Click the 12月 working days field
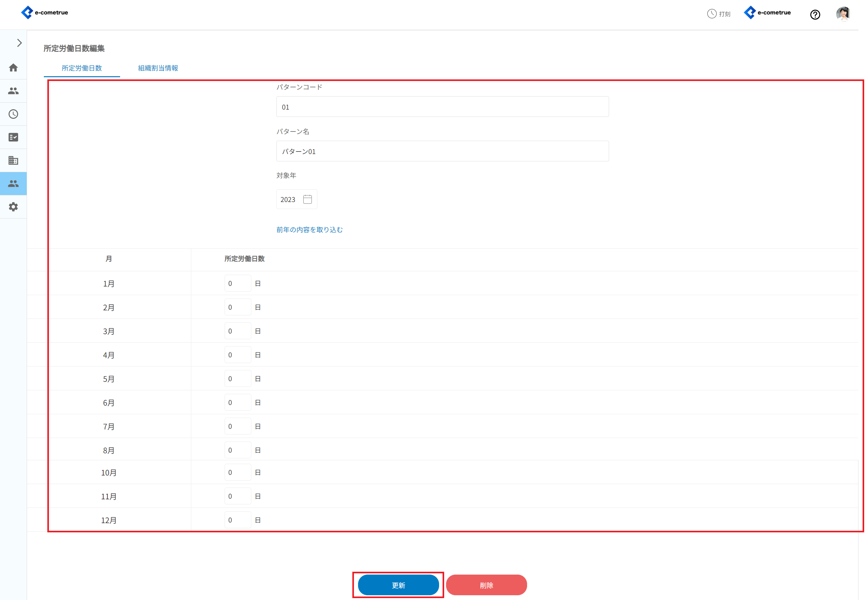The image size is (868, 600). tap(238, 520)
